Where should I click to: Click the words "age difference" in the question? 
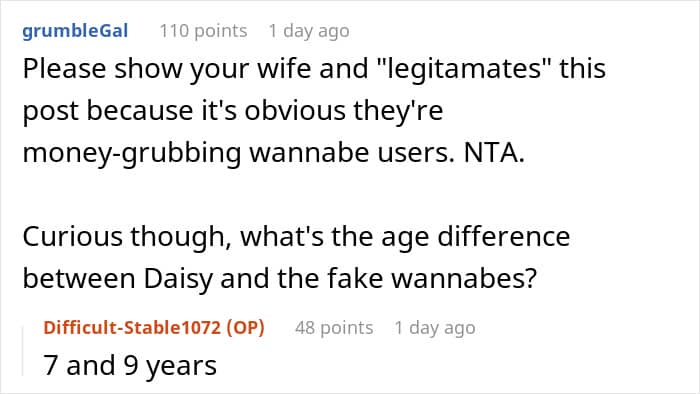[475, 236]
